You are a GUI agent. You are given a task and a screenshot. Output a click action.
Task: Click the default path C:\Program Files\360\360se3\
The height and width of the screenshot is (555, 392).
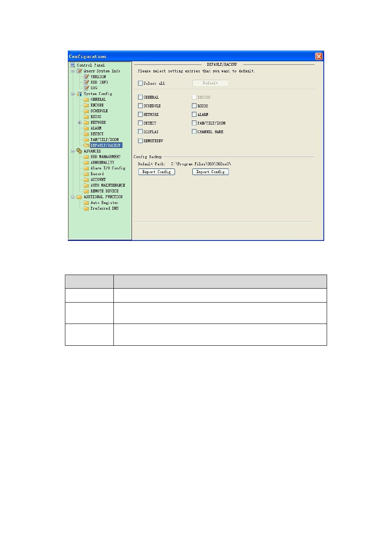(201, 164)
